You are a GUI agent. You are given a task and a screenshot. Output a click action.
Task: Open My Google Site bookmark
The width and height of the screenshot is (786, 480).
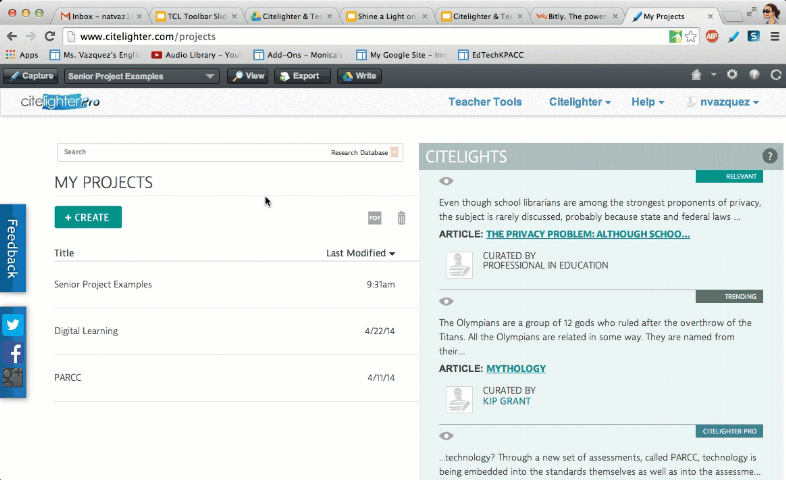pos(401,55)
